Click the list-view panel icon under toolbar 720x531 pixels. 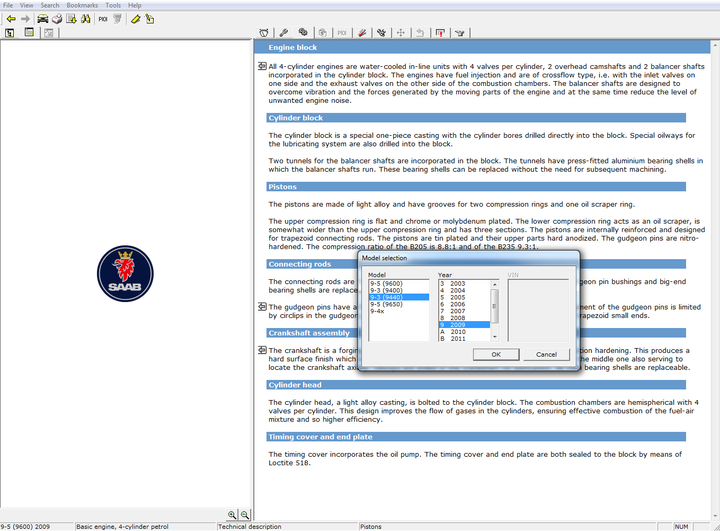point(29,32)
